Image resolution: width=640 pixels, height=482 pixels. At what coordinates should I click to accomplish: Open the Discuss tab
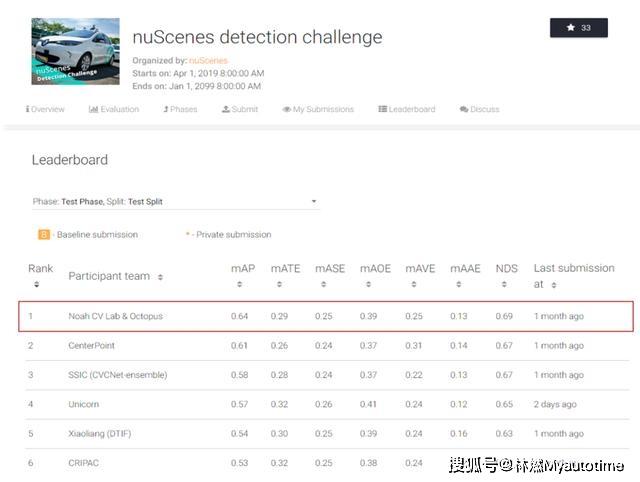(480, 109)
